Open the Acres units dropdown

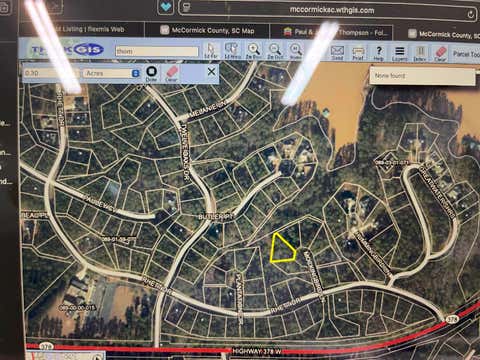coord(112,73)
